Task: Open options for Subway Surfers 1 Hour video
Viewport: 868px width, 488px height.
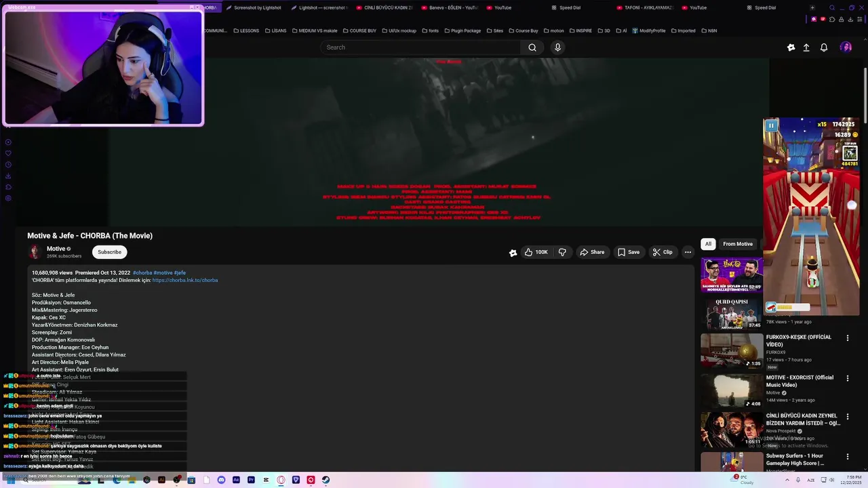Action: click(847, 456)
